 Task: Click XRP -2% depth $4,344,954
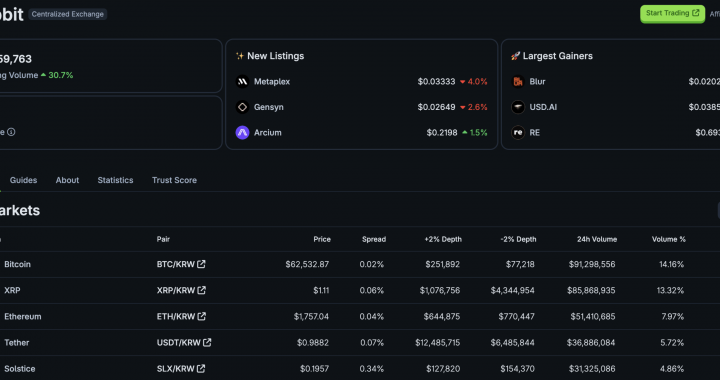click(x=512, y=291)
